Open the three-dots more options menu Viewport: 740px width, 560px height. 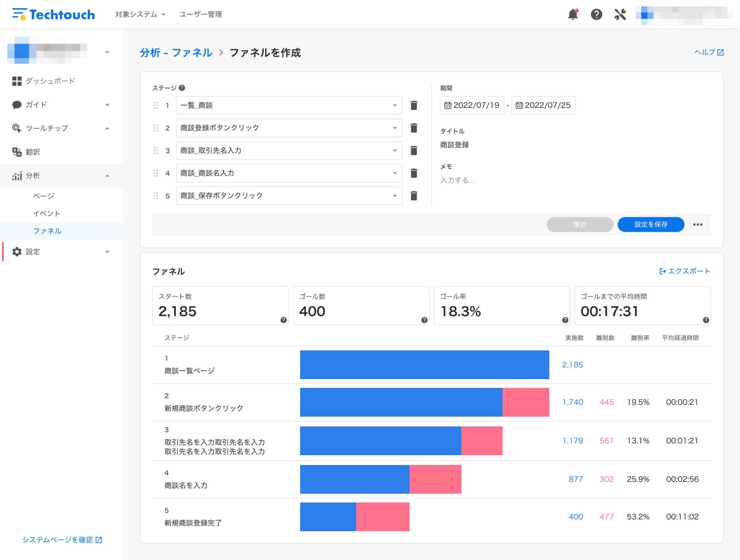click(698, 225)
